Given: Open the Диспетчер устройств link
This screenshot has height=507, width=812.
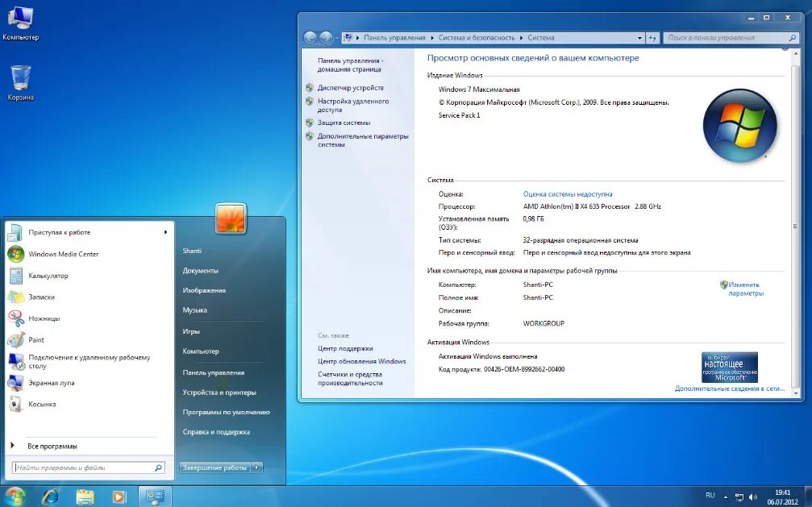Looking at the screenshot, I should click(352, 87).
